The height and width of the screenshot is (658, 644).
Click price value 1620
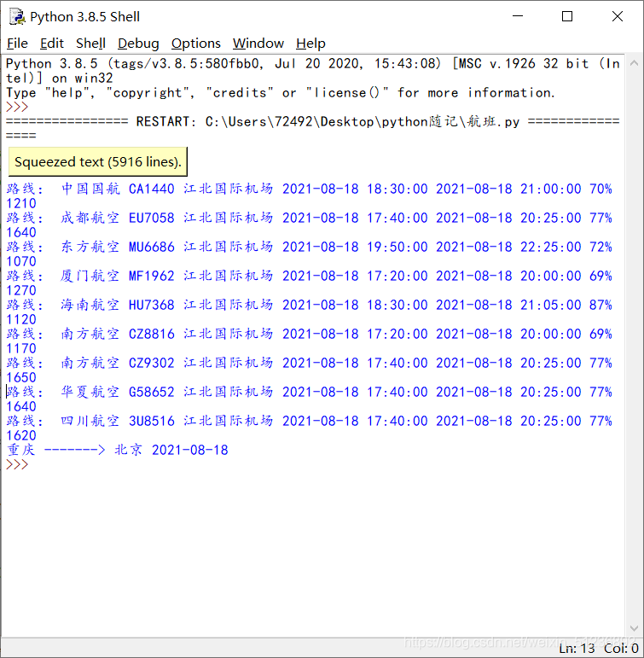click(x=21, y=435)
